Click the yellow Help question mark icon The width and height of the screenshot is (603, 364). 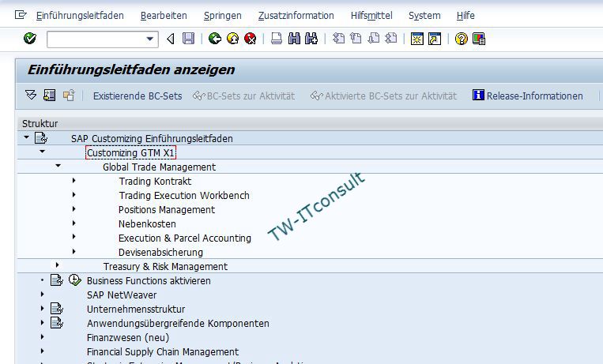[x=461, y=39]
